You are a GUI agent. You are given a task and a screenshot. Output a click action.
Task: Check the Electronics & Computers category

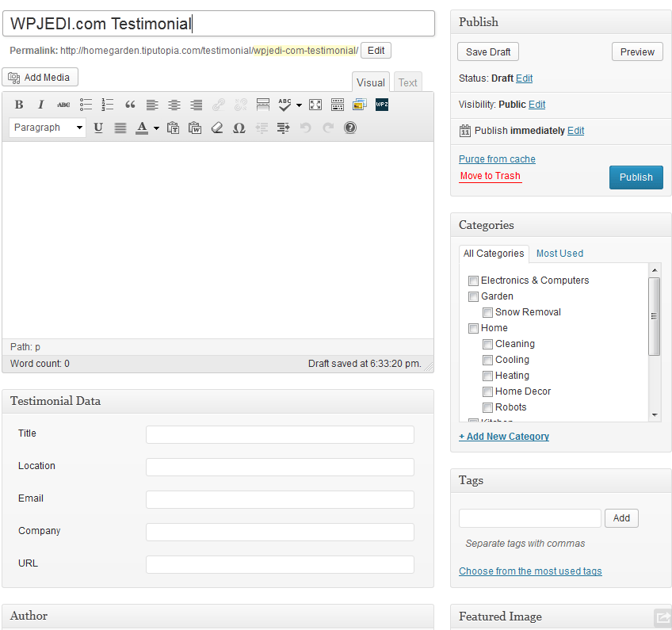473,281
